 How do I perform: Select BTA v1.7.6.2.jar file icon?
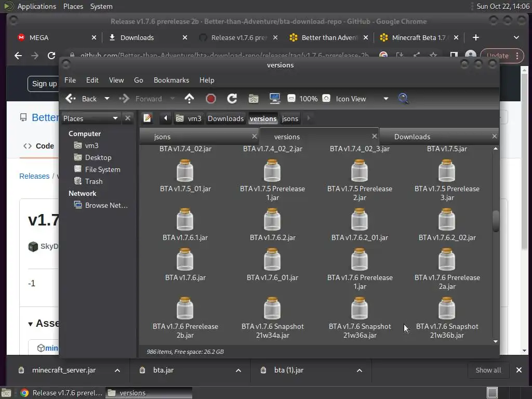(x=272, y=220)
